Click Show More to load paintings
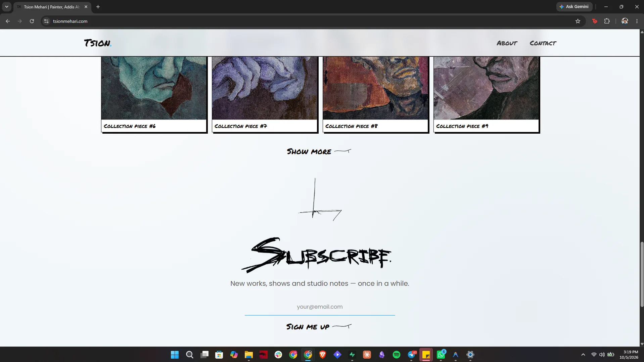The height and width of the screenshot is (362, 644). [319, 152]
